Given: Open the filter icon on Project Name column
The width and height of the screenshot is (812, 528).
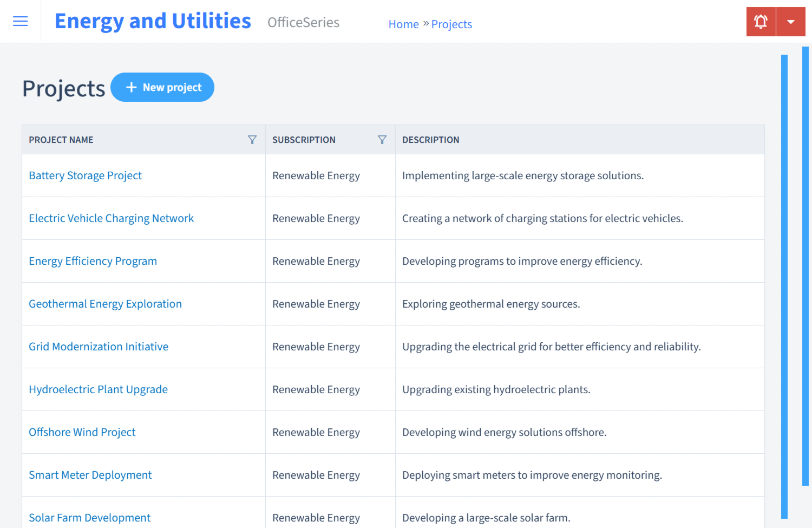Looking at the screenshot, I should pos(252,140).
